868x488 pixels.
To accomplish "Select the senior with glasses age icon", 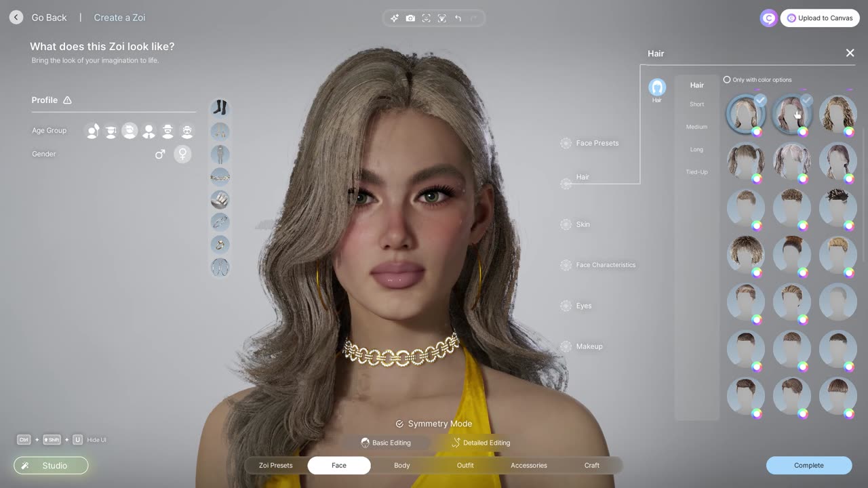I will pyautogui.click(x=186, y=131).
